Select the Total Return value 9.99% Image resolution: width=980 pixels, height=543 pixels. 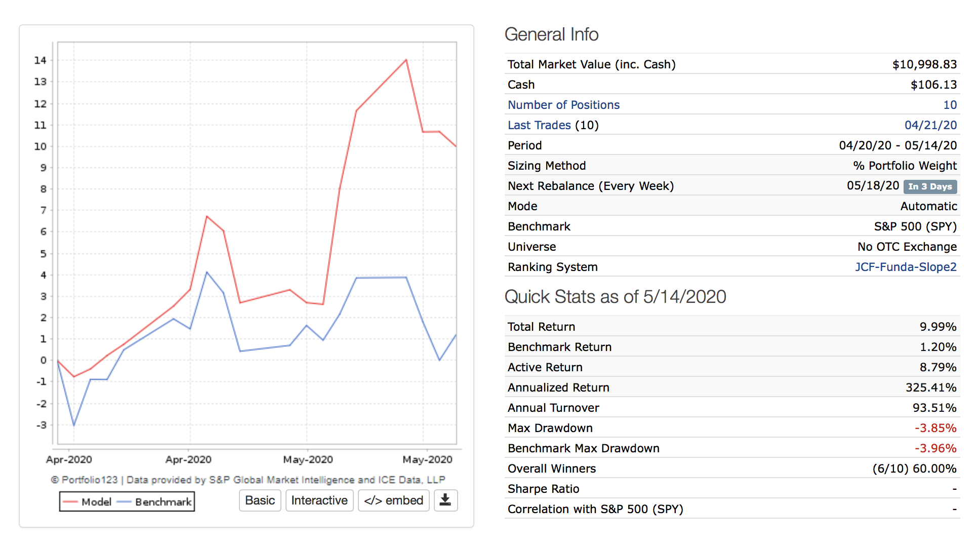coord(937,327)
